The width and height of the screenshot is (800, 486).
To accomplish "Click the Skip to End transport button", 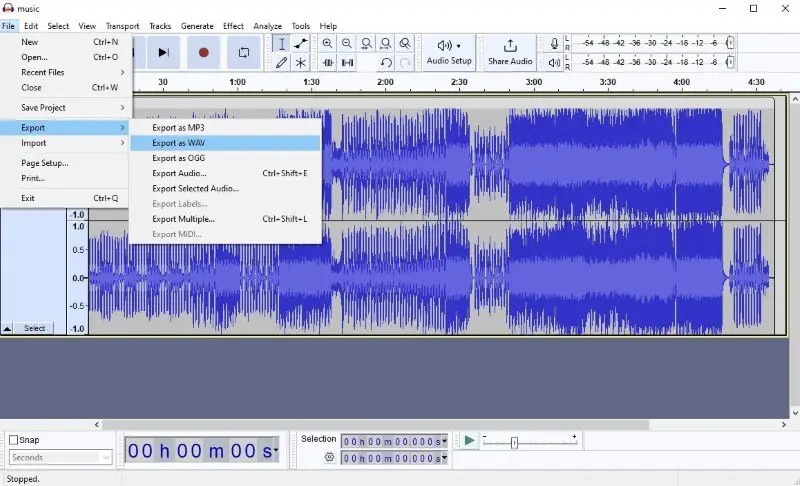I will tap(163, 52).
